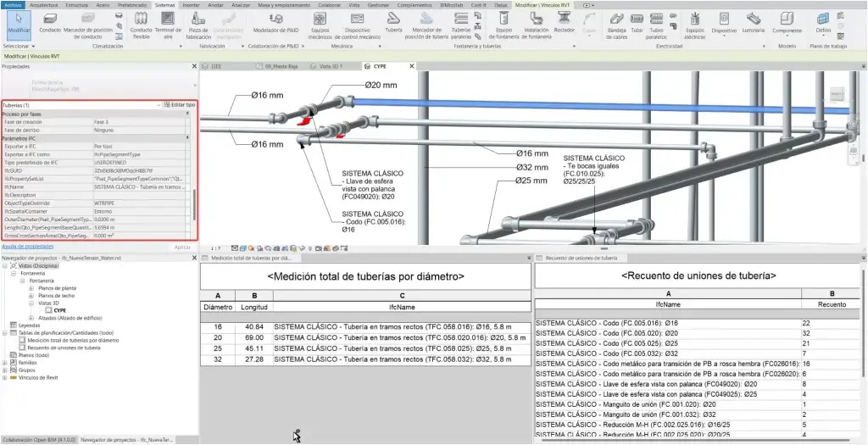This screenshot has height=445, width=868.
Task: Select the Diámetro column header
Action: tap(218, 307)
